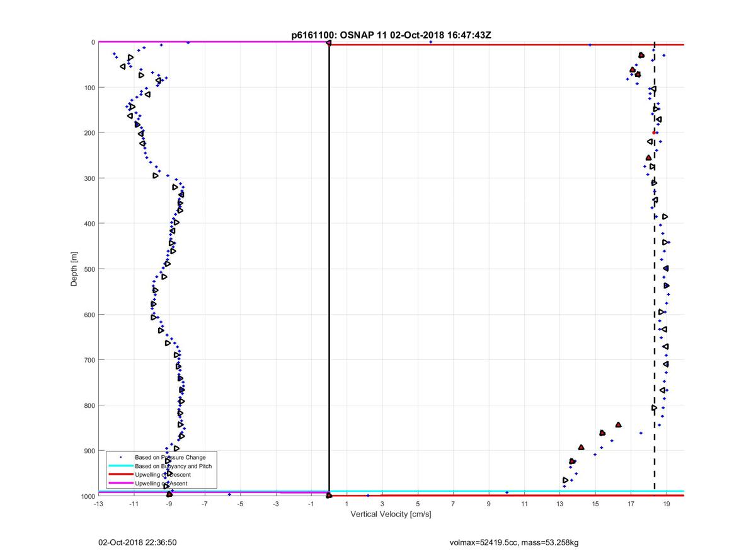Click velocity axis tick label '-5'

point(240,504)
